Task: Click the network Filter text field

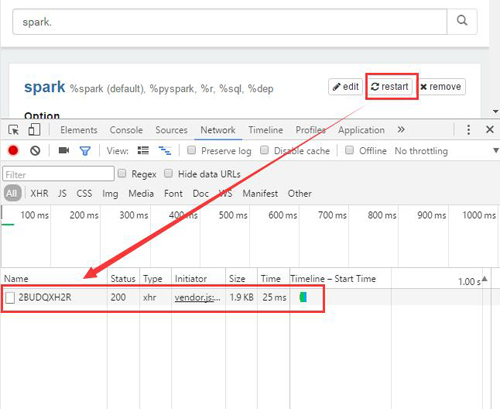Action: point(59,174)
